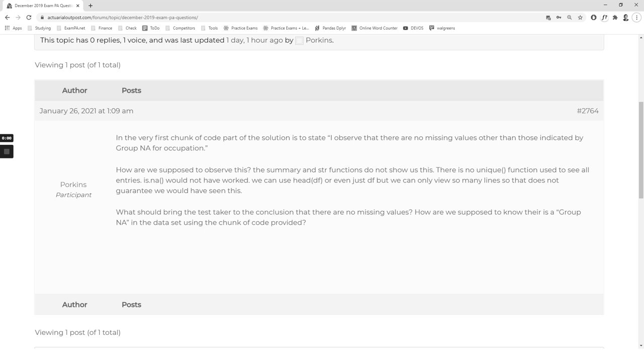This screenshot has width=644, height=362.
Task: Open the ToDo bookmark
Action: [151, 28]
